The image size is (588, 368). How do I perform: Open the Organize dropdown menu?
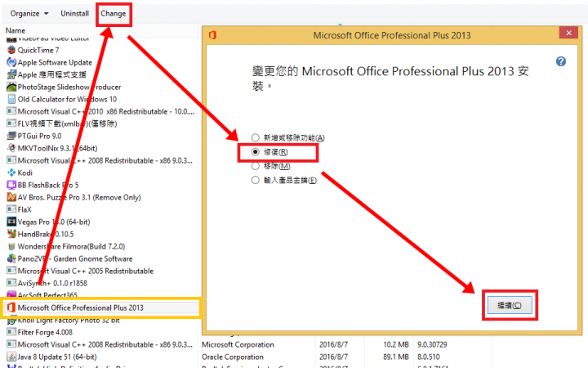(29, 14)
